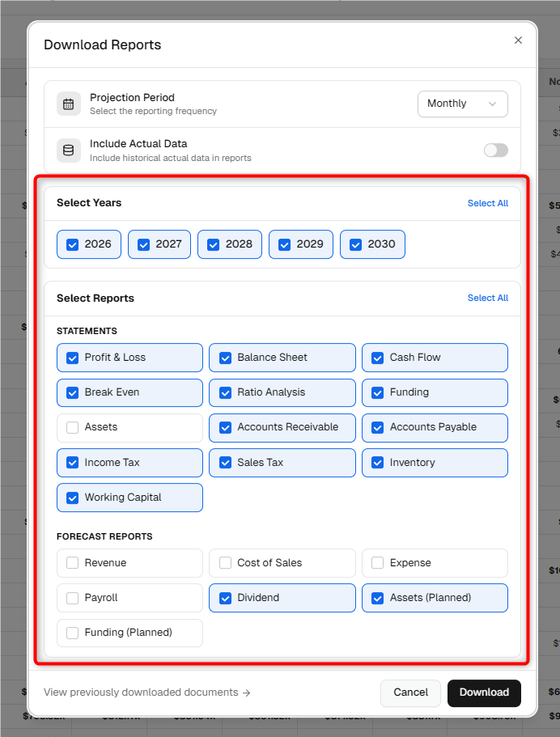Toggle Include Actual Data switch on

point(496,150)
